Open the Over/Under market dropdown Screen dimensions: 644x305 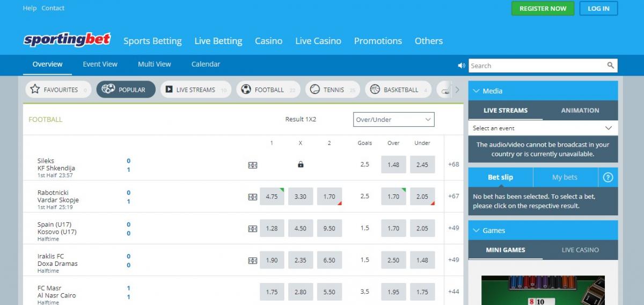click(x=394, y=119)
